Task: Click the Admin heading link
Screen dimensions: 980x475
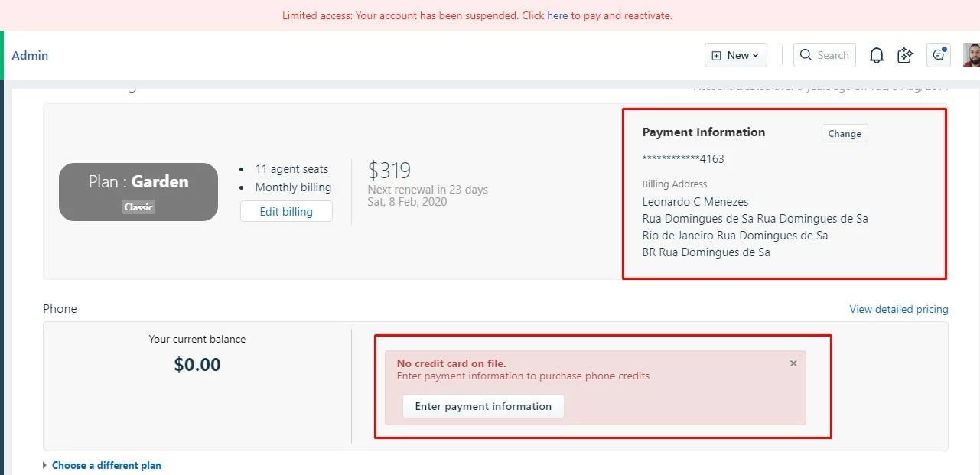Action: (x=30, y=55)
